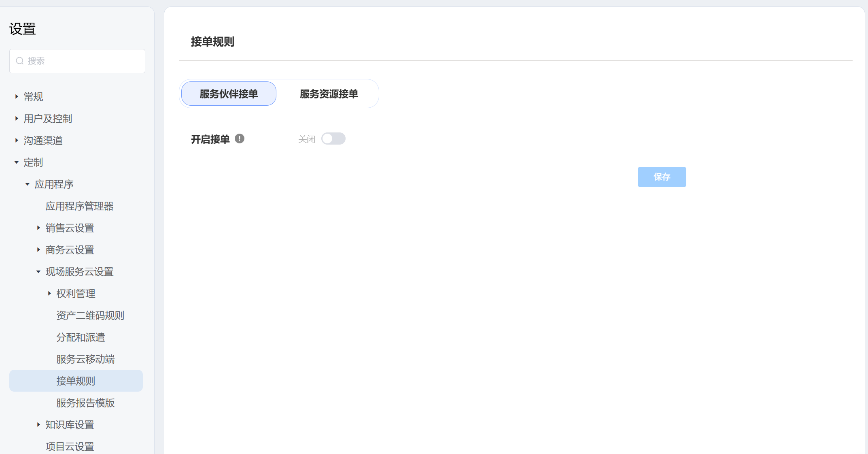This screenshot has width=868, height=454.
Task: Click the 搜索 input field
Action: [81, 61]
